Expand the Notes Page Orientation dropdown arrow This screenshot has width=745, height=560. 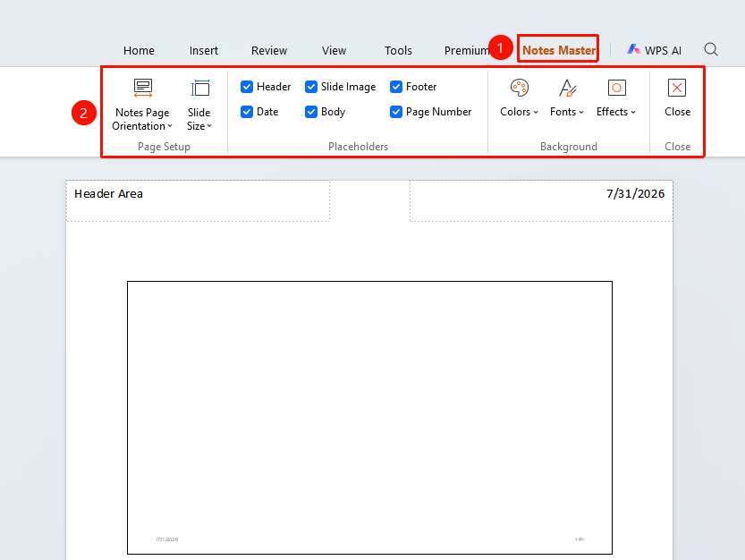[170, 126]
